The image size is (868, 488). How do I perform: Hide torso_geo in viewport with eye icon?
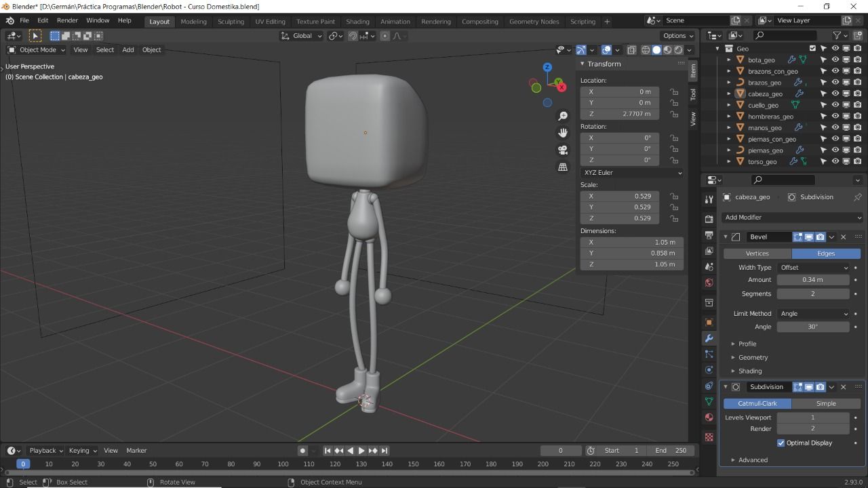835,161
